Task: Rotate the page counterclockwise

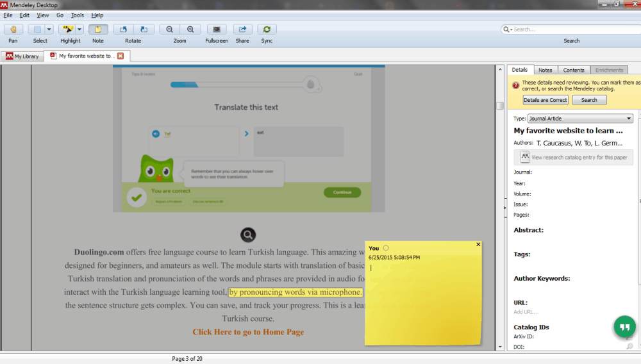Action: click(123, 29)
